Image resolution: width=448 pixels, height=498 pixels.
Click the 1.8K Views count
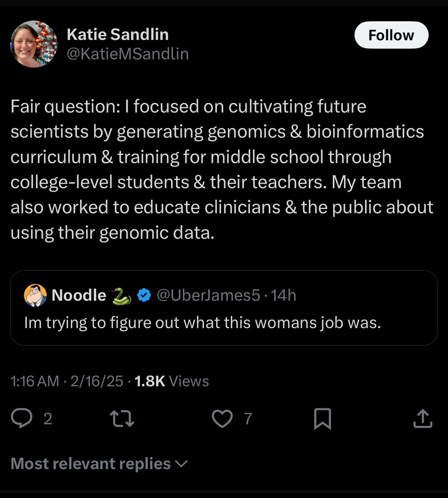point(172,381)
